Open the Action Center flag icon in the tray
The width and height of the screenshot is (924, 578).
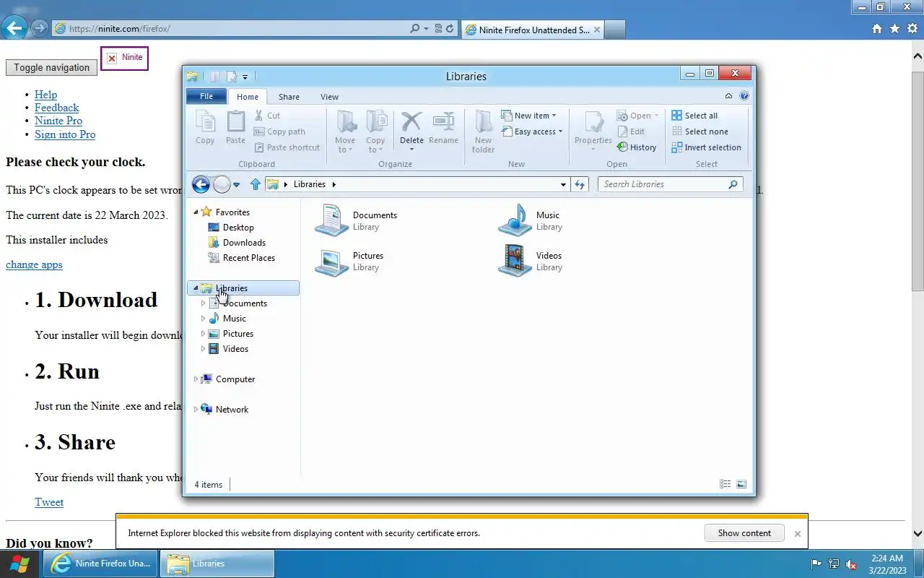click(x=816, y=564)
